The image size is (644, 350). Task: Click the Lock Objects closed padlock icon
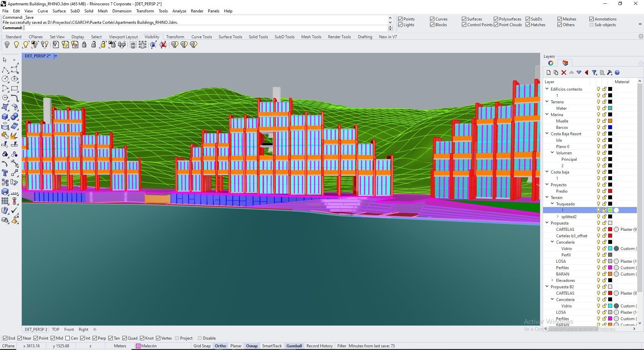[x=84, y=45]
